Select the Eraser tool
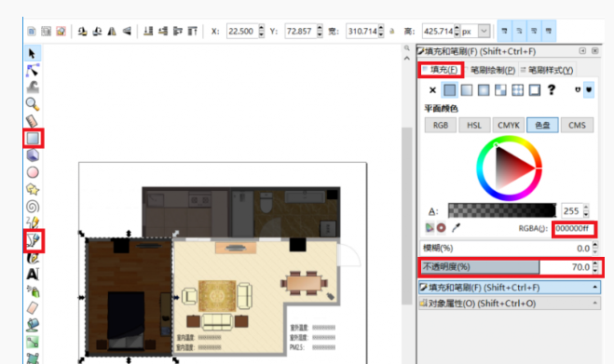This screenshot has height=364, width=614. click(x=32, y=308)
